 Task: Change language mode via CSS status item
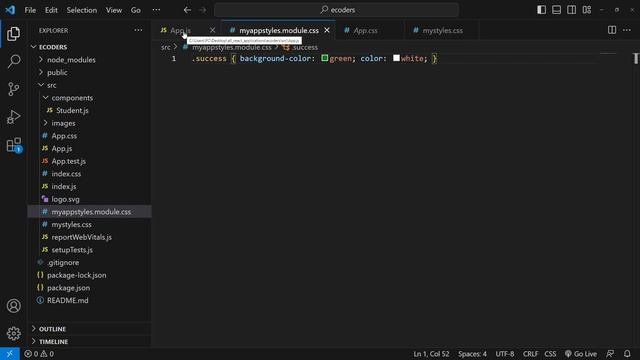[550, 354]
